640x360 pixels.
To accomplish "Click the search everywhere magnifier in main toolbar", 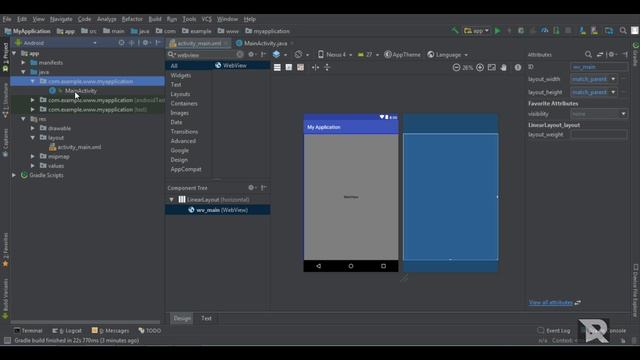I will coord(623,31).
